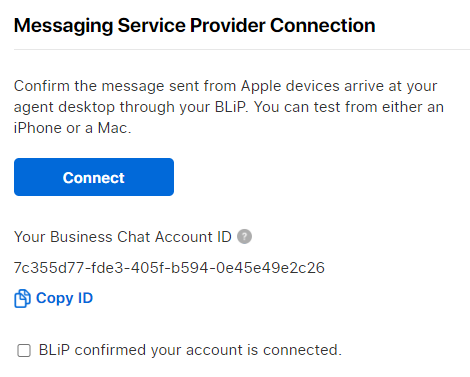Viewport: 470px width, 377px height.
Task: Click the 'Your Business Chat Account ID' label
Action: click(123, 237)
